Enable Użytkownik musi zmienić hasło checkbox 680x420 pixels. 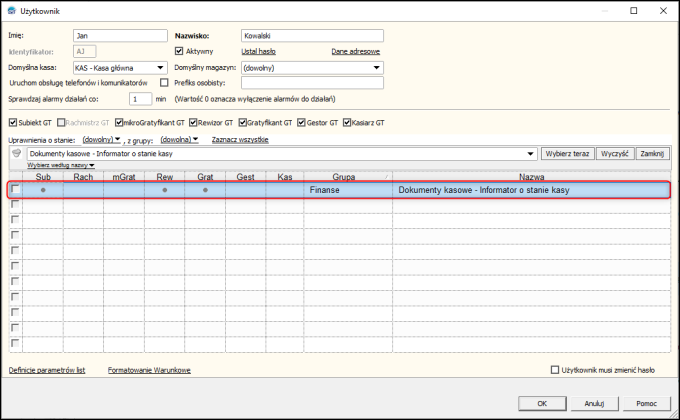[555, 370]
